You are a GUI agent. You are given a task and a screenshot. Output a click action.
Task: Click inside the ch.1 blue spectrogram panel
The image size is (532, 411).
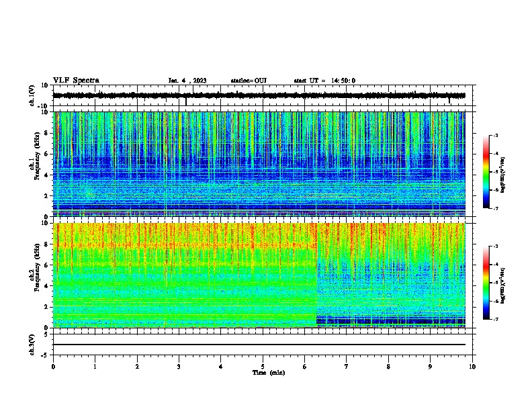point(259,164)
